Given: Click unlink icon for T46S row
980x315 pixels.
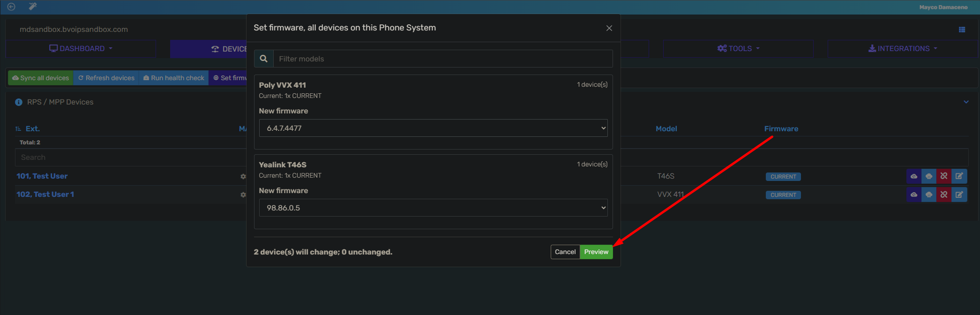Looking at the screenshot, I should pyautogui.click(x=944, y=176).
